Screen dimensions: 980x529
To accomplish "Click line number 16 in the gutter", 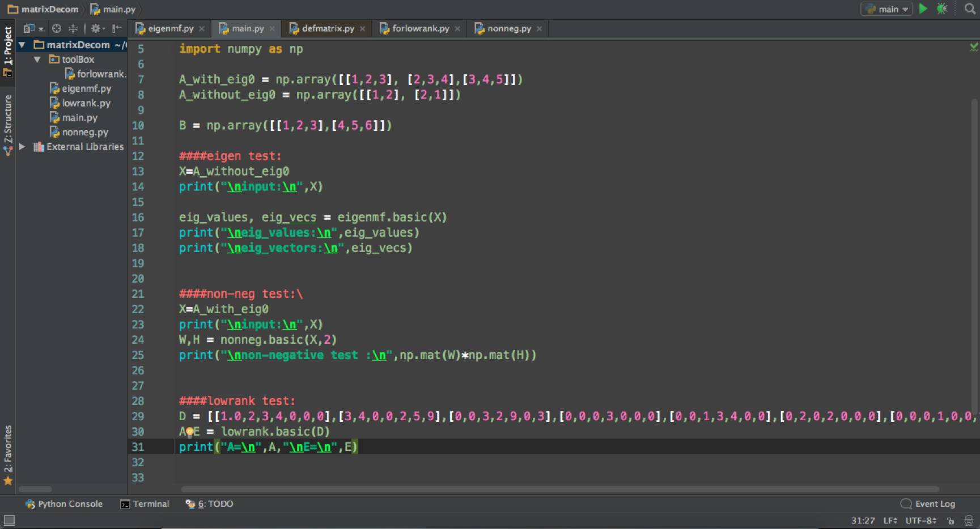I will point(138,217).
